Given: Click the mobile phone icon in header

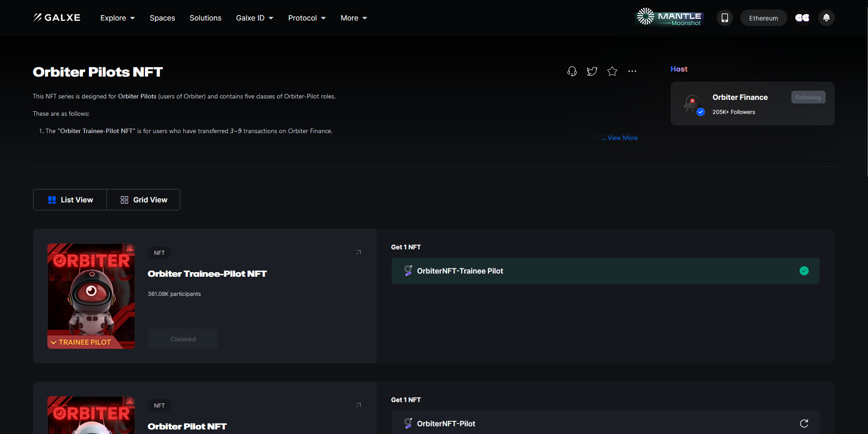Looking at the screenshot, I should (724, 18).
